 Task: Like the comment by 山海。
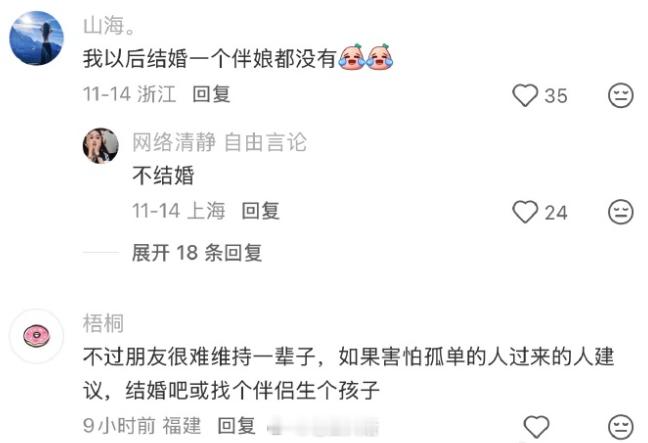pyautogui.click(x=525, y=95)
